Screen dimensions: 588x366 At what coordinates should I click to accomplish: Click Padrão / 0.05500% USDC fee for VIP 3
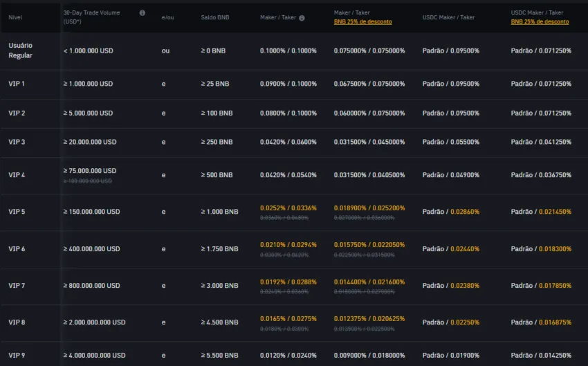point(451,142)
